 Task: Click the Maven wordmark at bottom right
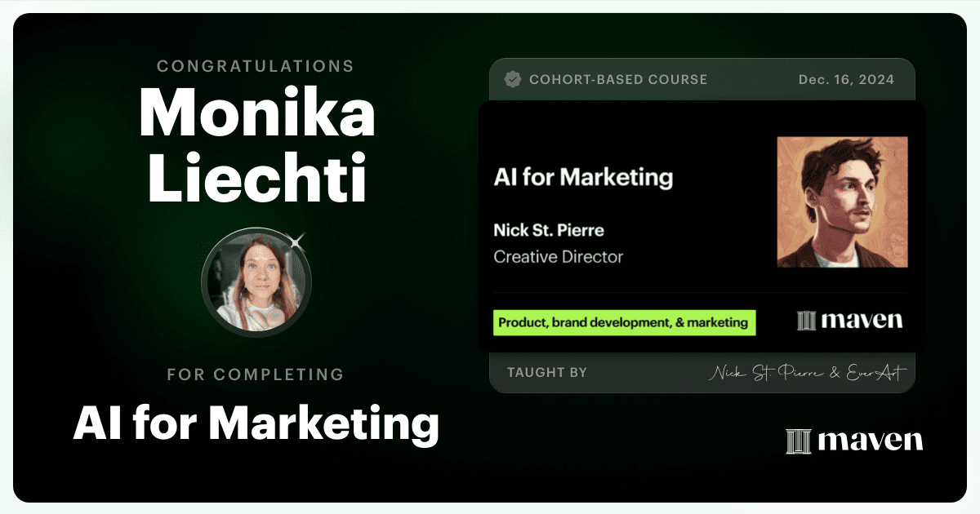point(870,441)
